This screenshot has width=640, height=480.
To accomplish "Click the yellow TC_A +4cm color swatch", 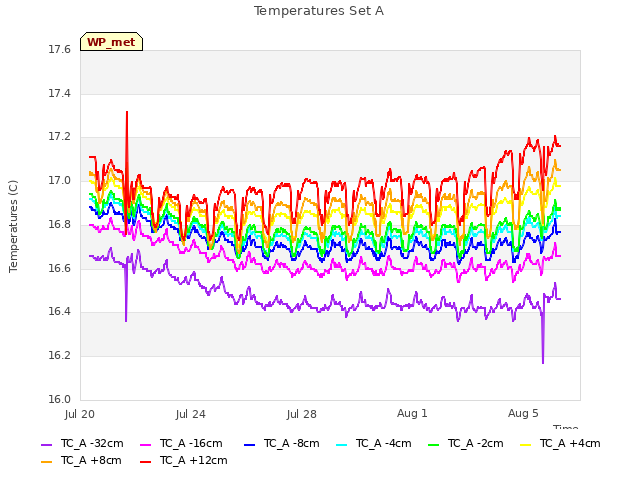I will 525,445.
